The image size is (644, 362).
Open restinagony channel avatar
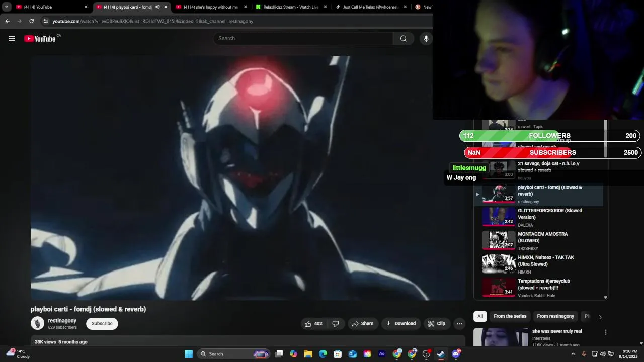[38, 323]
